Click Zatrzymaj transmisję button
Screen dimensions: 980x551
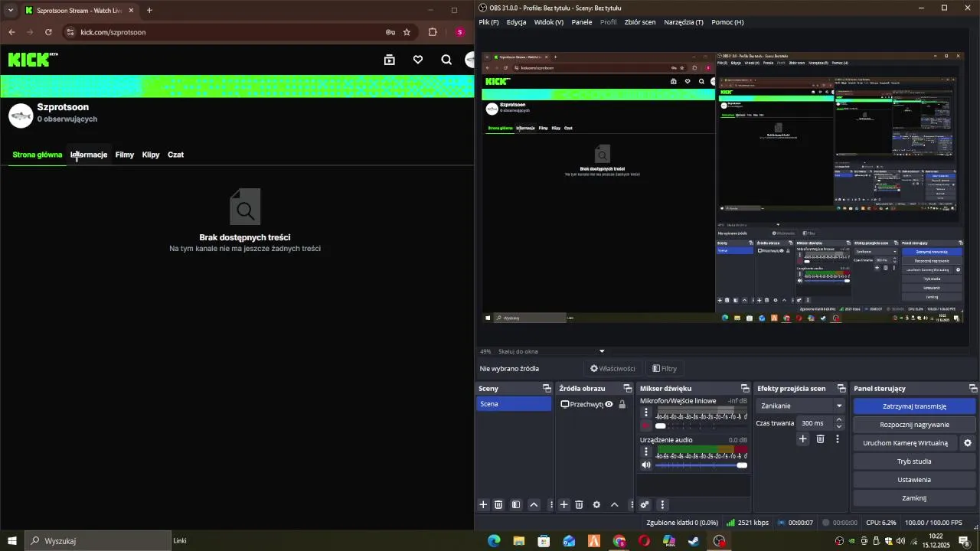point(914,406)
